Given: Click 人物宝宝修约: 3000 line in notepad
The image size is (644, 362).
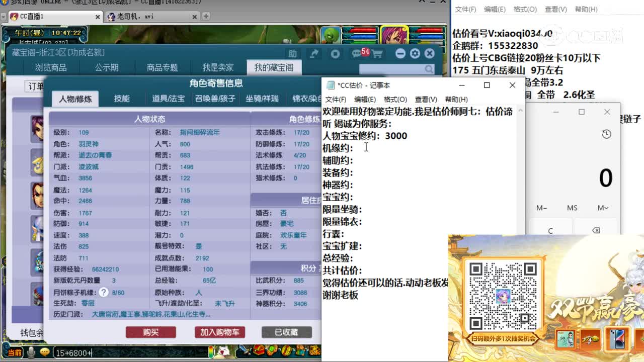Looking at the screenshot, I should [365, 136].
